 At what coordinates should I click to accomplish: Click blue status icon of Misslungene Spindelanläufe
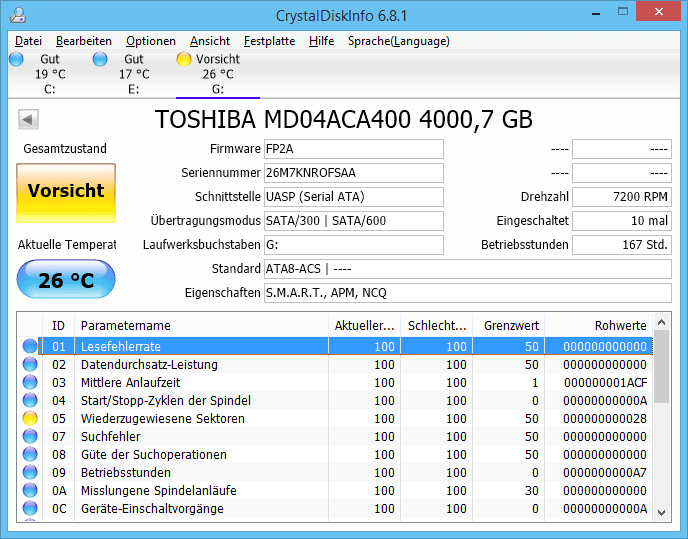pos(30,490)
